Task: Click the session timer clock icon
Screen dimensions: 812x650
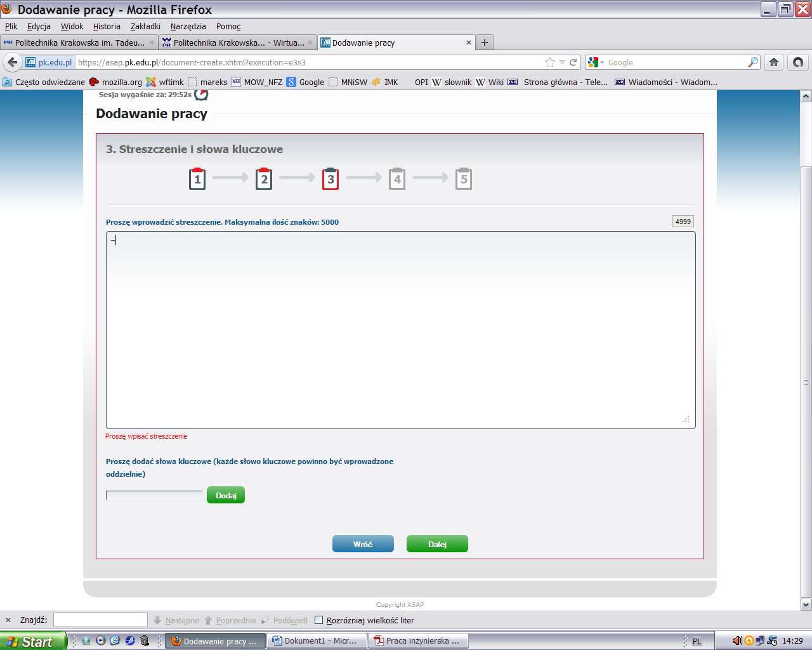Action: (201, 95)
